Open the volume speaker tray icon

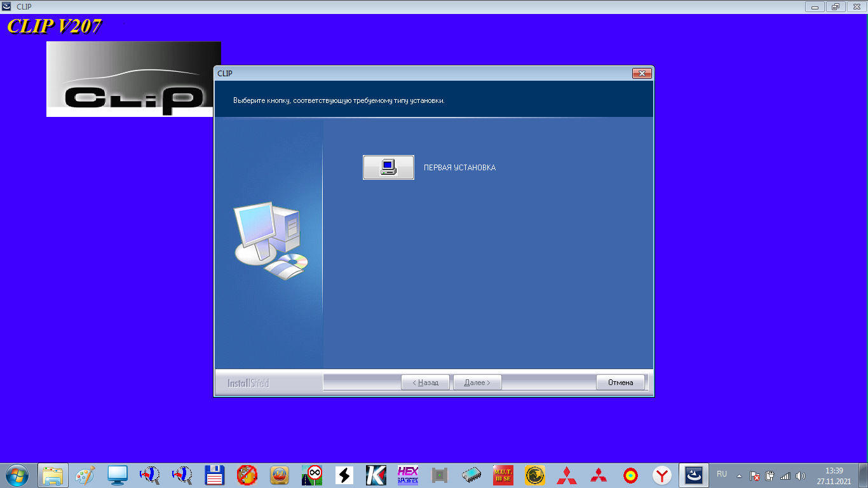pos(801,475)
